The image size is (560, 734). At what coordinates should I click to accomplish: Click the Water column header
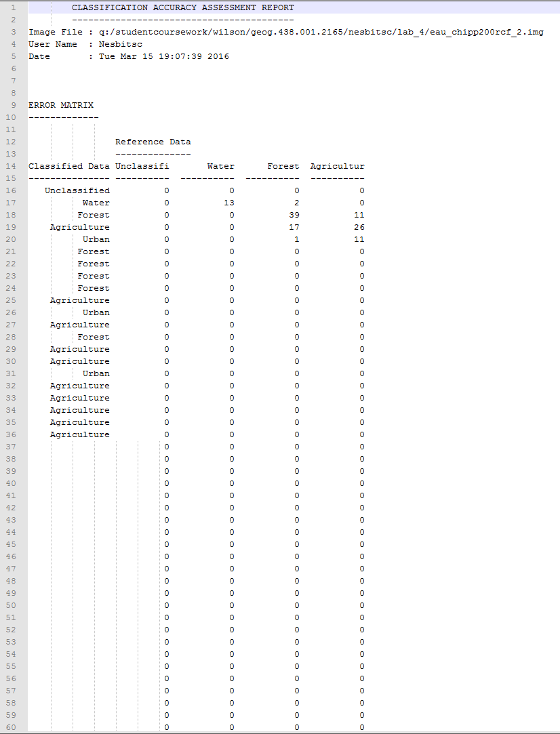point(222,166)
